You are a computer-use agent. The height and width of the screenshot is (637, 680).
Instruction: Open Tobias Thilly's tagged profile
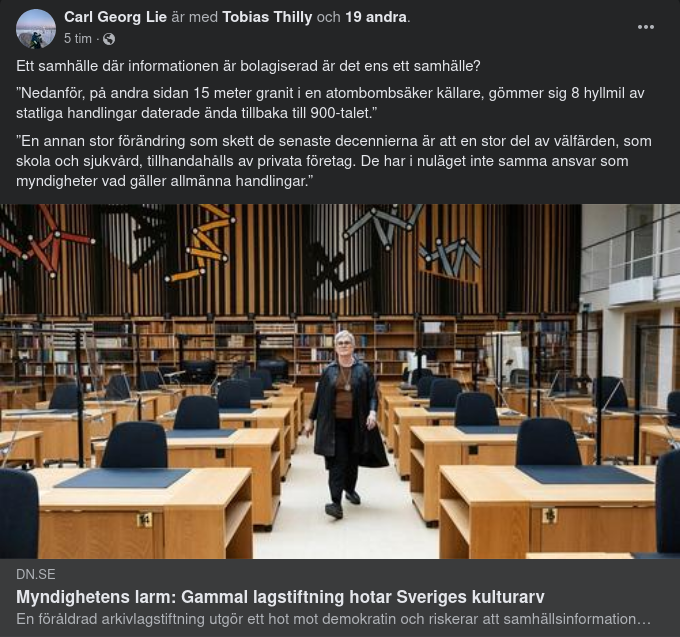click(267, 17)
